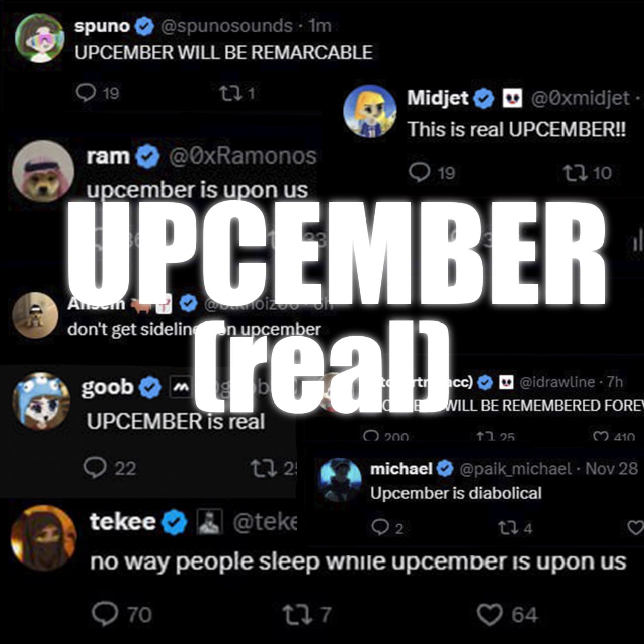Screen dimensions: 644x644
Task: Retweet Midjet's UPCEMBER tweet
Action: click(x=575, y=173)
